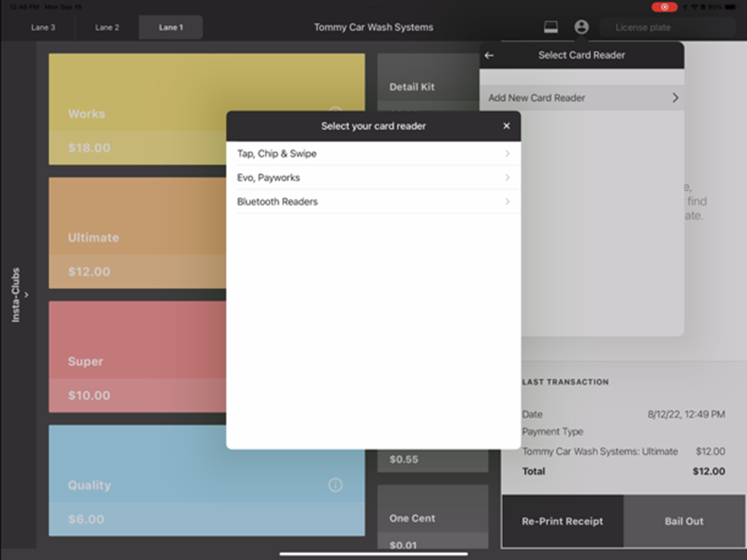Switch to Lane 3 tab
This screenshot has height=560, width=747.
[x=42, y=28]
